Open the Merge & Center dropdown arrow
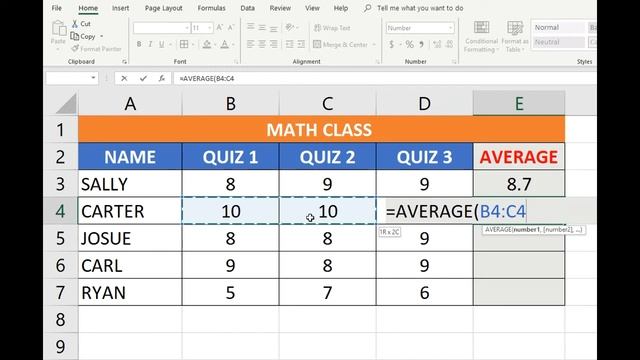Image resolution: width=640 pixels, height=360 pixels. coord(374,44)
